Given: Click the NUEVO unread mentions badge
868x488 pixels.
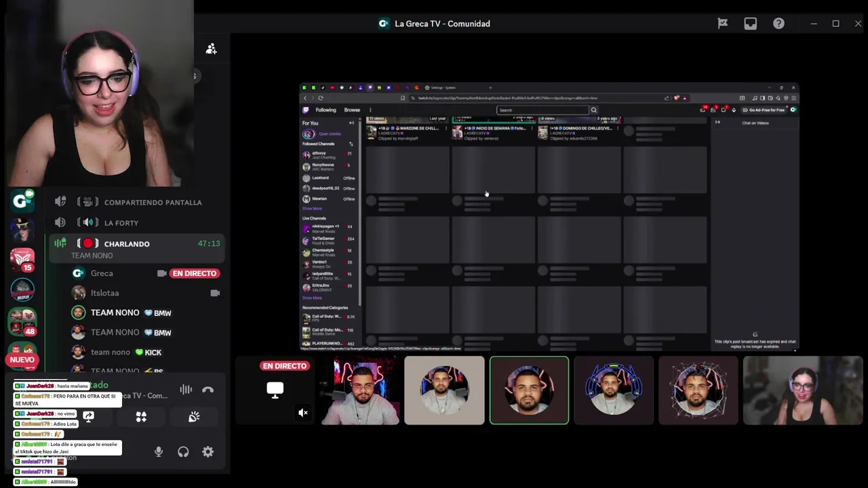Looking at the screenshot, I should [x=22, y=360].
